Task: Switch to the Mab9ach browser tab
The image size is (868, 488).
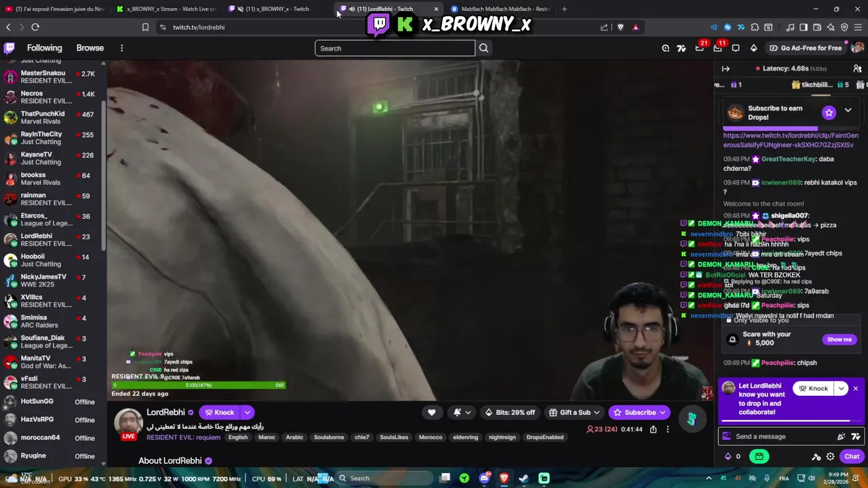Action: point(500,9)
